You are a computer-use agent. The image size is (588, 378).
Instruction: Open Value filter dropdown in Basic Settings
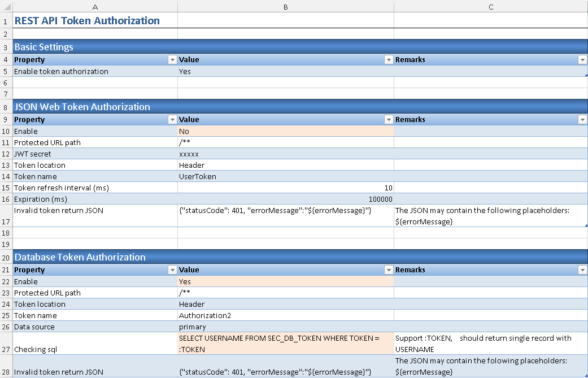389,60
